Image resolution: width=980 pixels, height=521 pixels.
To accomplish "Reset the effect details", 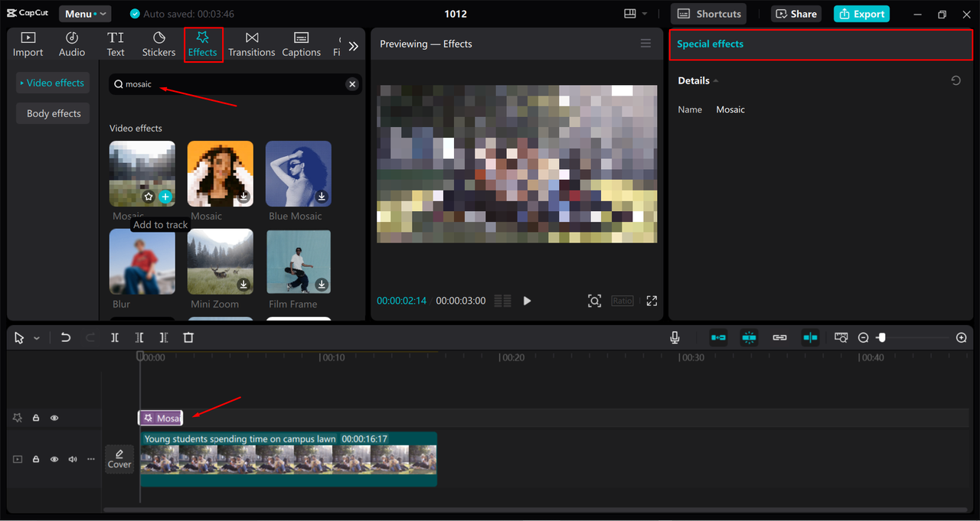I will [x=955, y=80].
